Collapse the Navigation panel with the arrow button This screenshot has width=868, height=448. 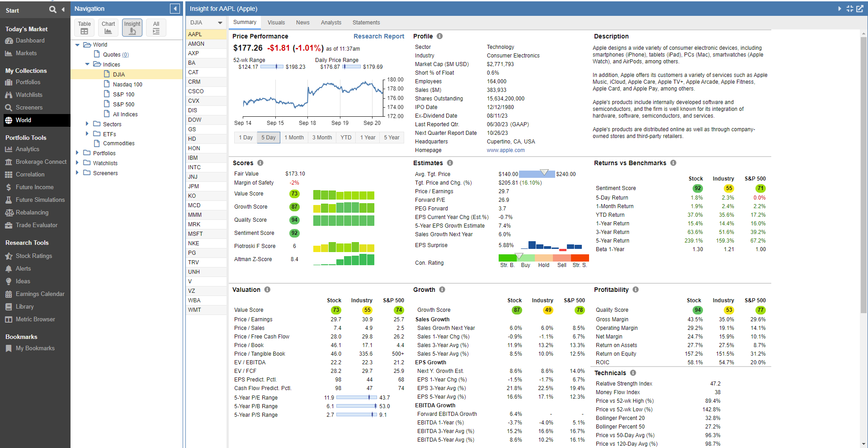click(x=175, y=9)
